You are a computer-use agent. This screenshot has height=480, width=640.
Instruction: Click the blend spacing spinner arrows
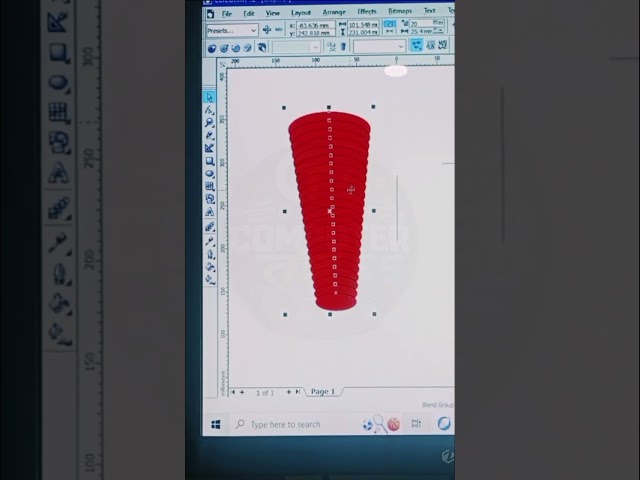(x=438, y=31)
